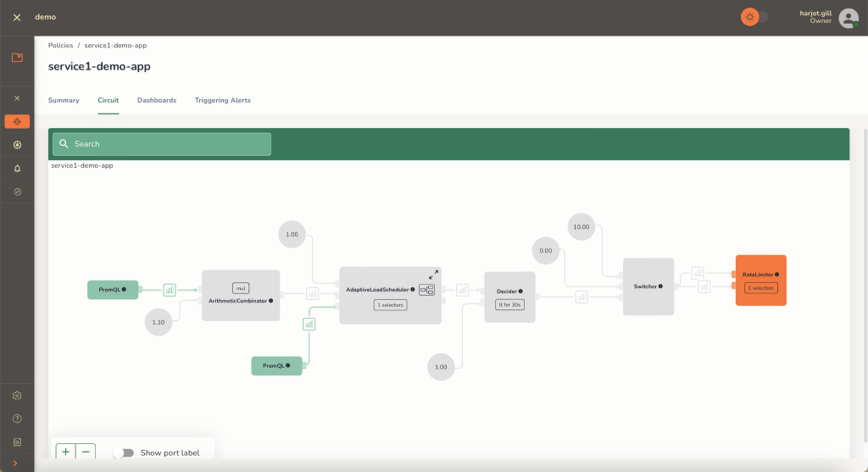Click the info icon on AdaptiveLoadScheduler node
This screenshot has height=472, width=868.
(413, 290)
